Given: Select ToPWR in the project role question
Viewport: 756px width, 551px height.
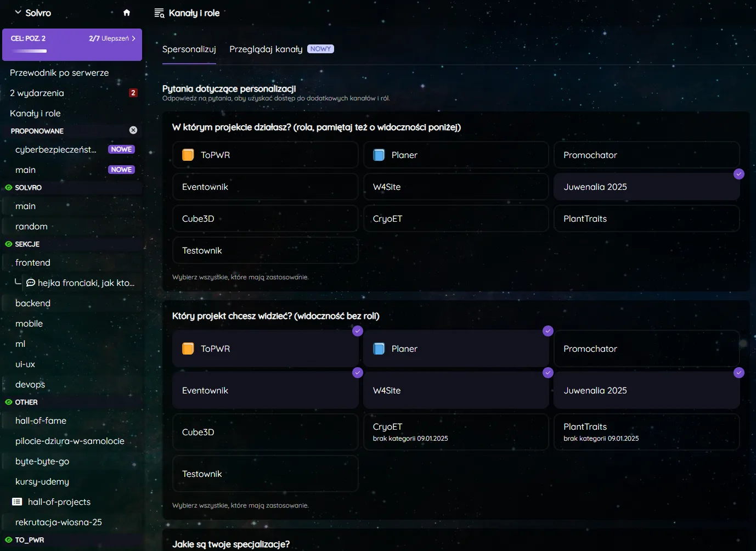Looking at the screenshot, I should pyautogui.click(x=265, y=155).
